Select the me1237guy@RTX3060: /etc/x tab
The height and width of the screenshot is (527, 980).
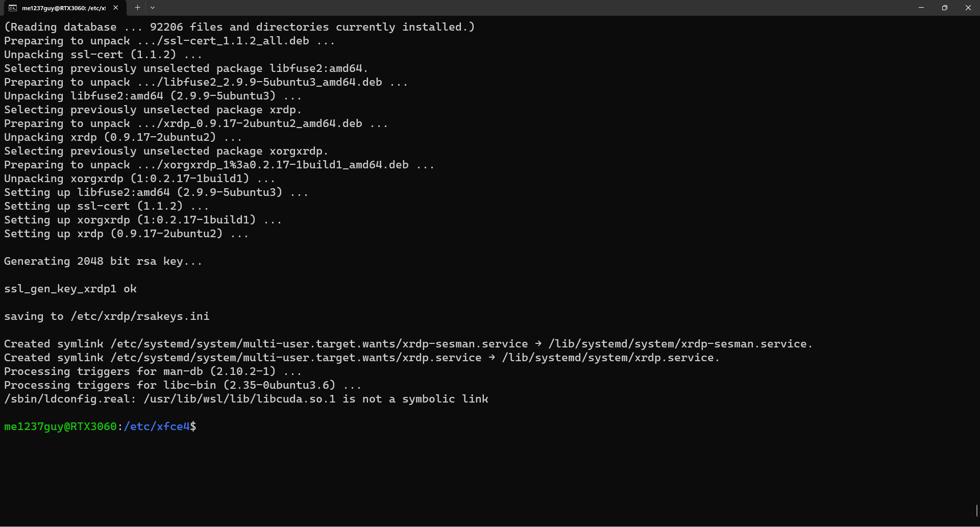64,8
